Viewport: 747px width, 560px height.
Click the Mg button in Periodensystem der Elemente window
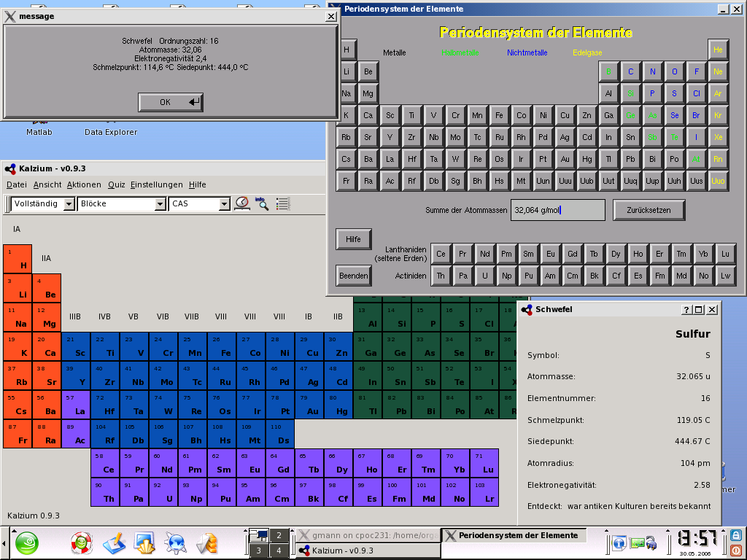click(x=368, y=93)
